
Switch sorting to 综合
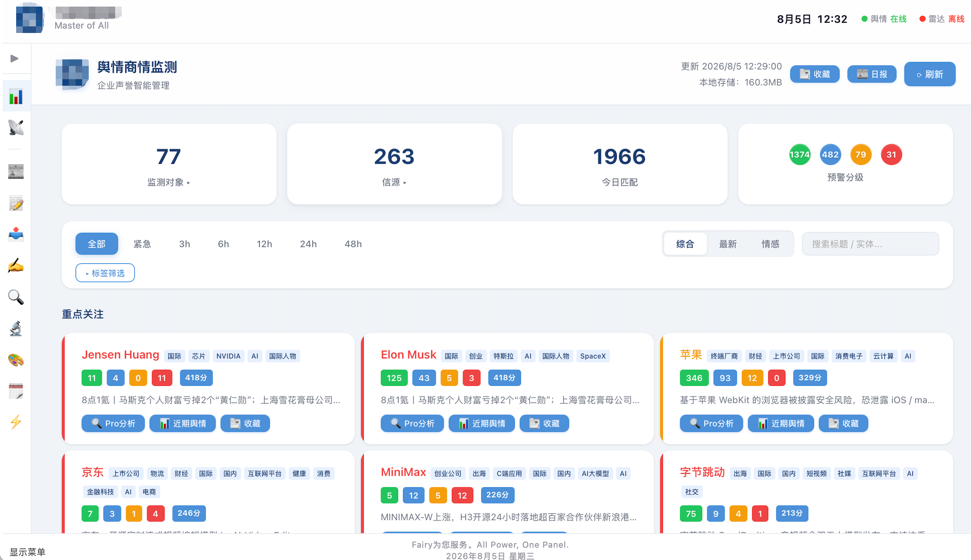(x=685, y=244)
